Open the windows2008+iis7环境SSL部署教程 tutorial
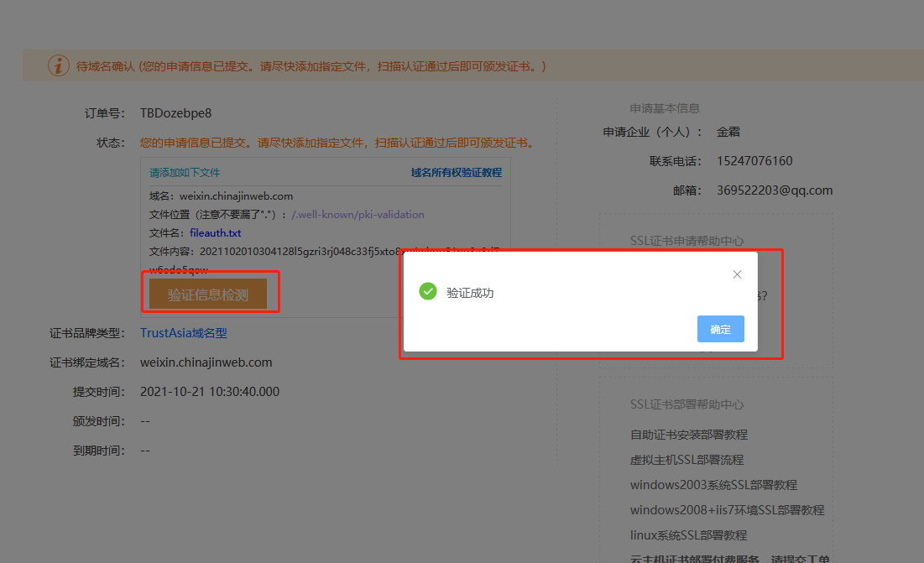Image resolution: width=924 pixels, height=563 pixels. click(x=727, y=509)
